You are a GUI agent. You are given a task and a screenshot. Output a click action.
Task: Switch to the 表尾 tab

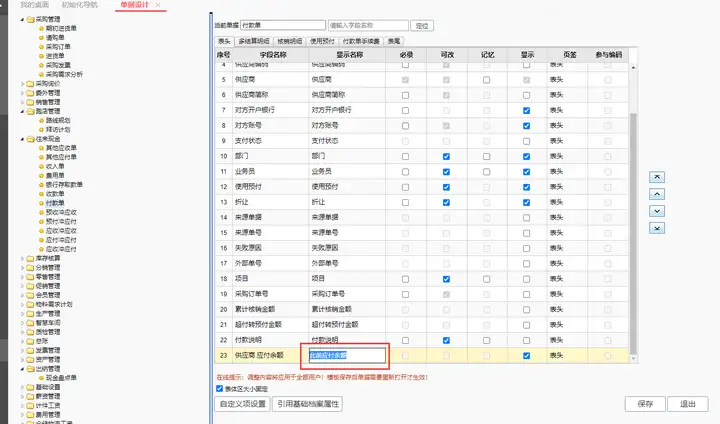[394, 41]
